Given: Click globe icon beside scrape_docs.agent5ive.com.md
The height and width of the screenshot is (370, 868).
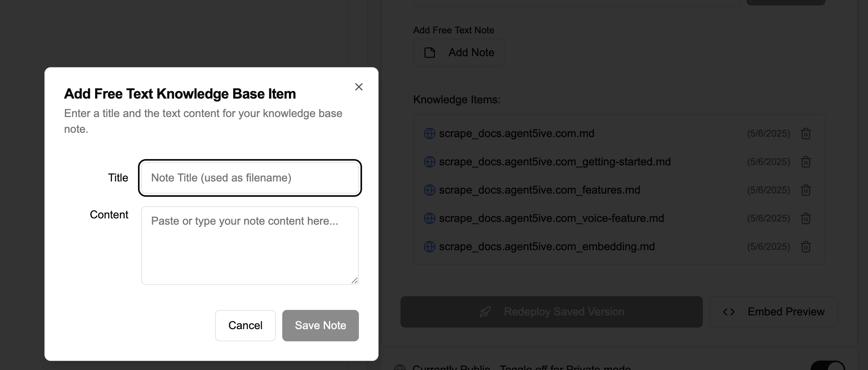Looking at the screenshot, I should pos(429,134).
